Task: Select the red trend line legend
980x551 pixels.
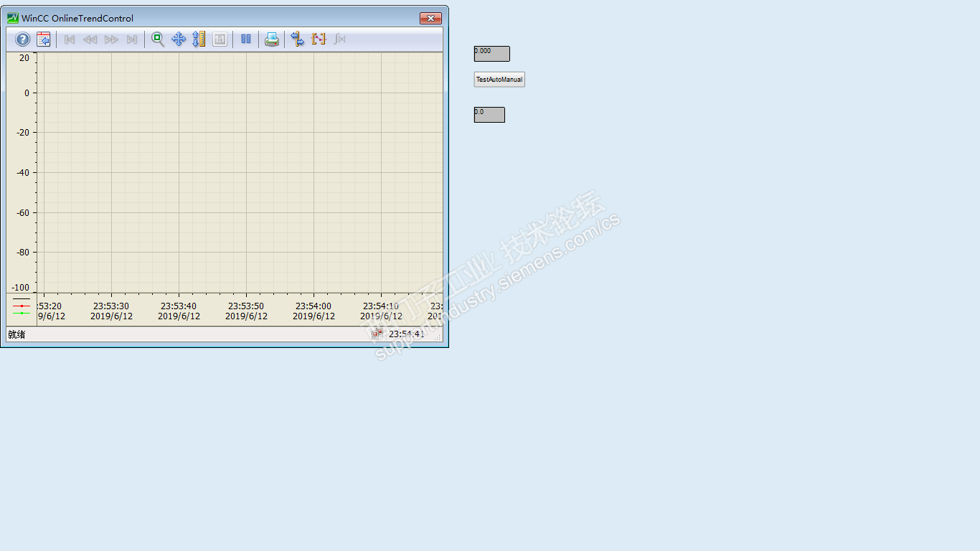Action: (22, 306)
